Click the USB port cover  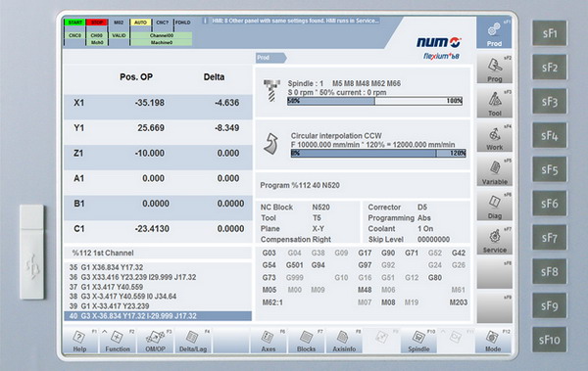point(32,252)
